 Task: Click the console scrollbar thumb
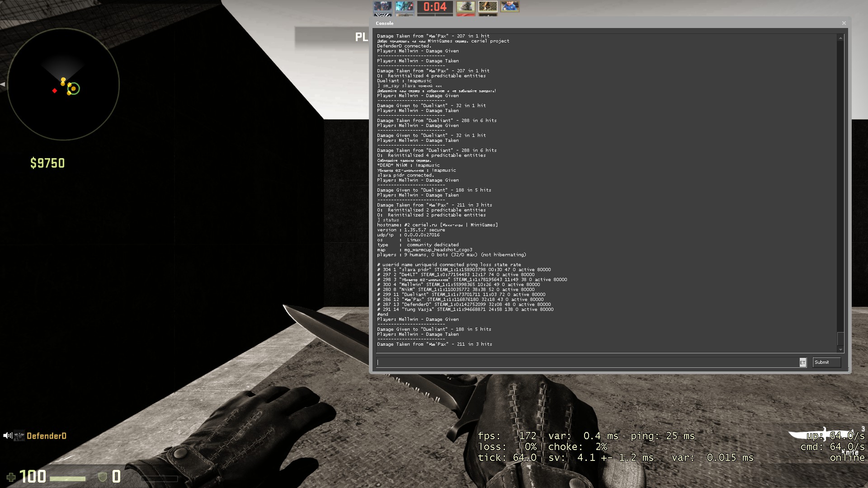tap(840, 338)
